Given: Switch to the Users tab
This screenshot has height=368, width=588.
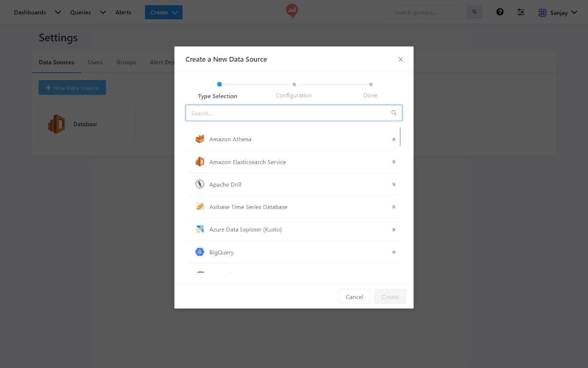Looking at the screenshot, I should point(95,62).
